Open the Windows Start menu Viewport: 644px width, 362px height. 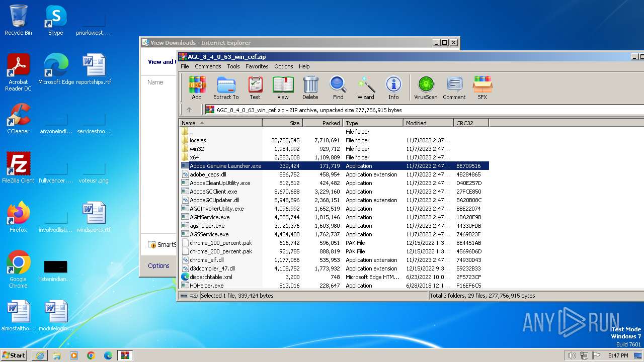(x=14, y=355)
